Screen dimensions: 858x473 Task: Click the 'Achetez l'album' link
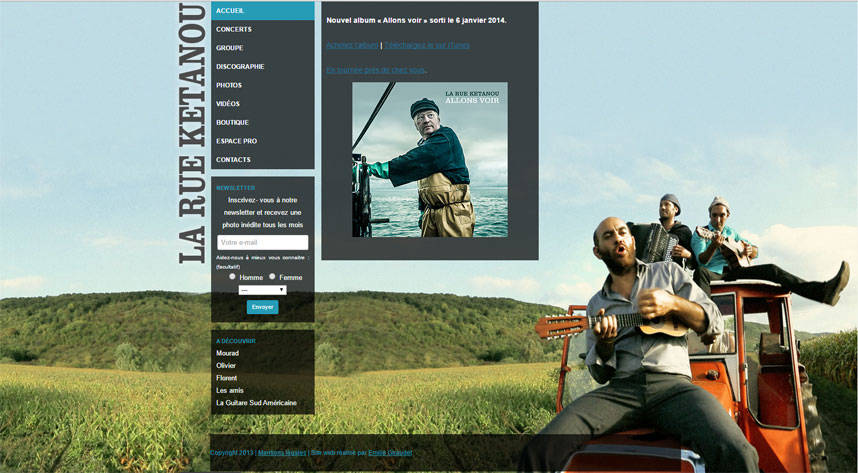pyautogui.click(x=352, y=45)
